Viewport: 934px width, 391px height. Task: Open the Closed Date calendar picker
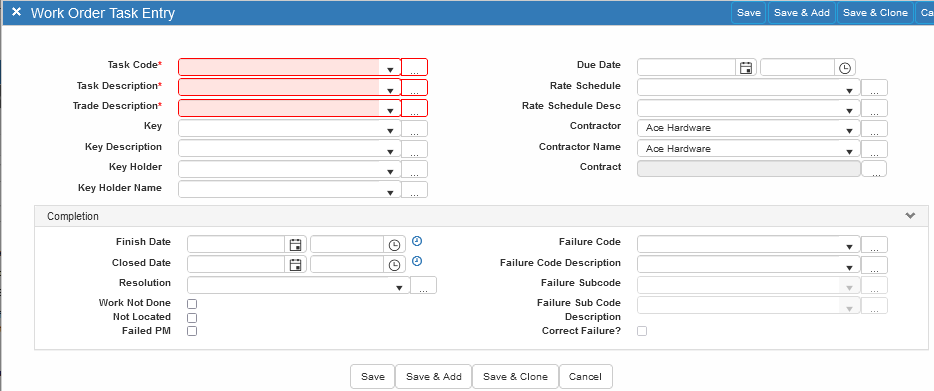pyautogui.click(x=295, y=265)
